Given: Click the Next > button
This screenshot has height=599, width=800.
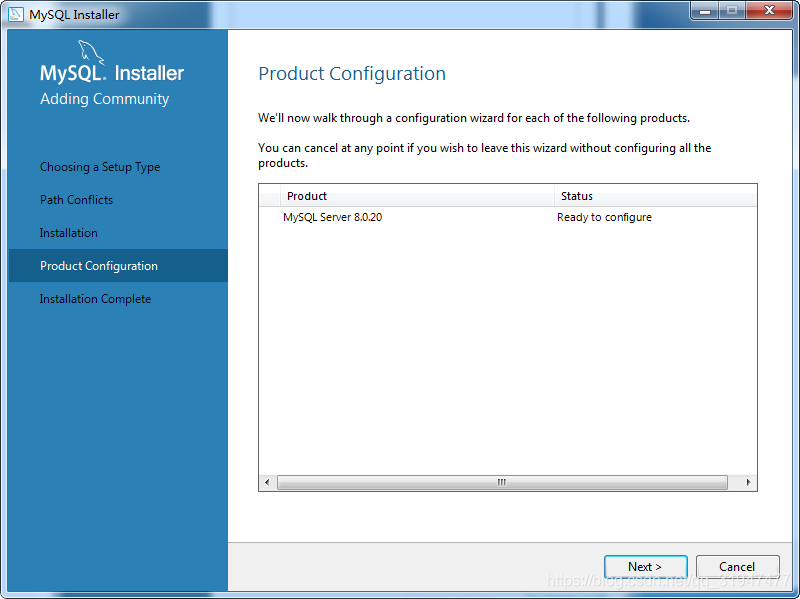Looking at the screenshot, I should point(645,566).
